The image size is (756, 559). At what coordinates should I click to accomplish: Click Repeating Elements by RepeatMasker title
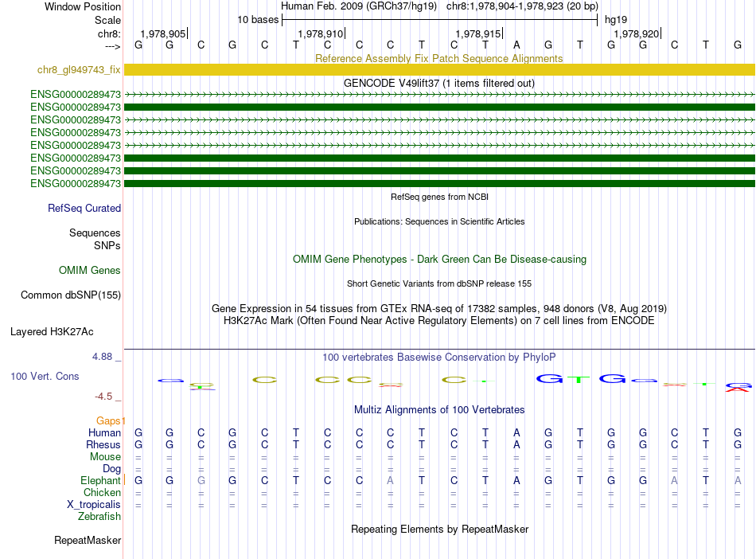(x=439, y=529)
